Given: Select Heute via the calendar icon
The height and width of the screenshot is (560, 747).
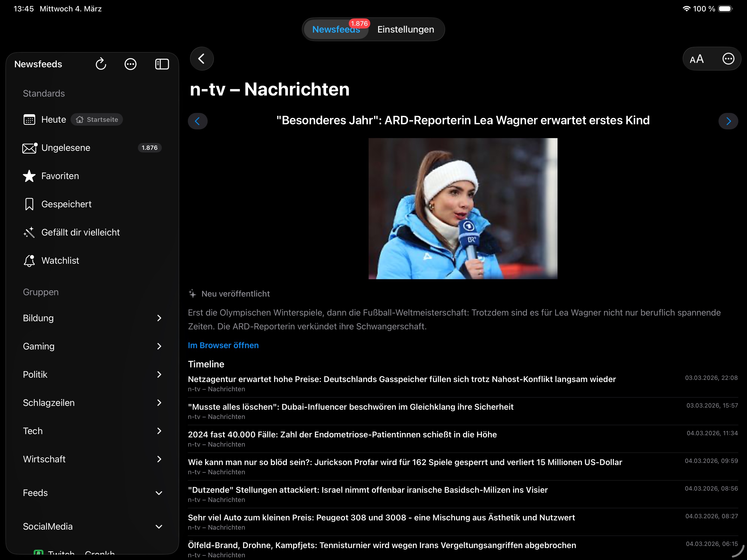Looking at the screenshot, I should [29, 119].
